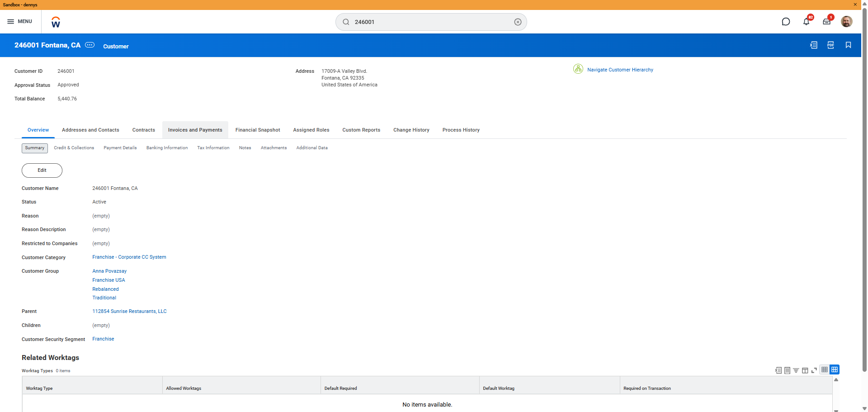Viewport: 868px width, 412px height.
Task: Open the main MENU hamburger
Action: click(x=20, y=22)
